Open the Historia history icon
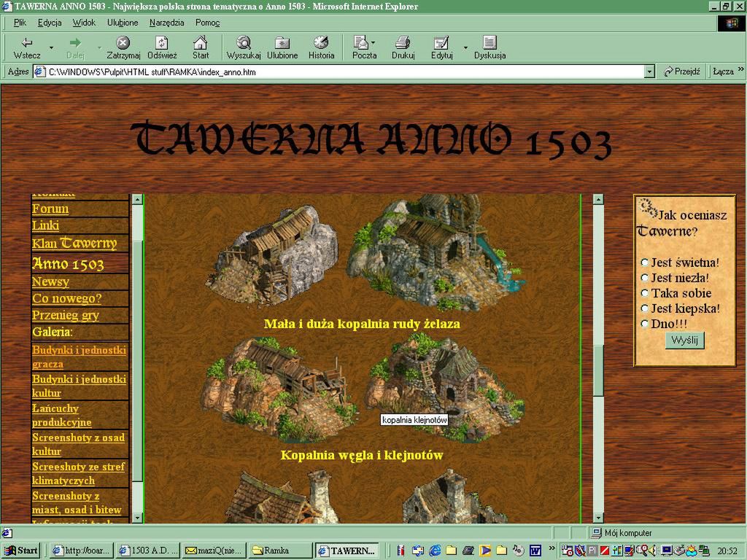This screenshot has width=747, height=560. tap(321, 42)
